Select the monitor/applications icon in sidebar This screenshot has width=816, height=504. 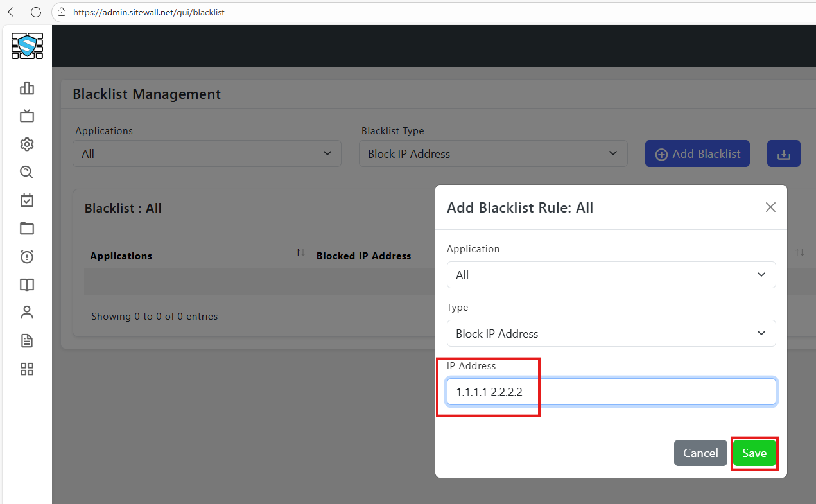(x=26, y=116)
